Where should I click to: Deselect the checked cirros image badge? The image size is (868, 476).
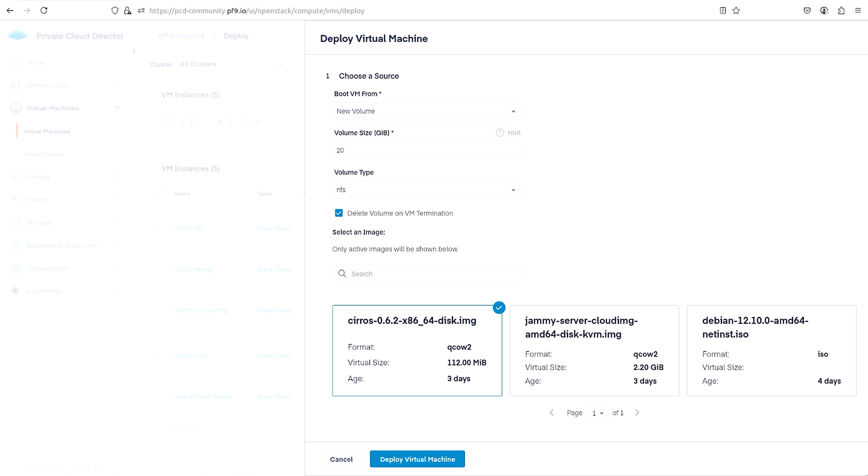point(499,307)
